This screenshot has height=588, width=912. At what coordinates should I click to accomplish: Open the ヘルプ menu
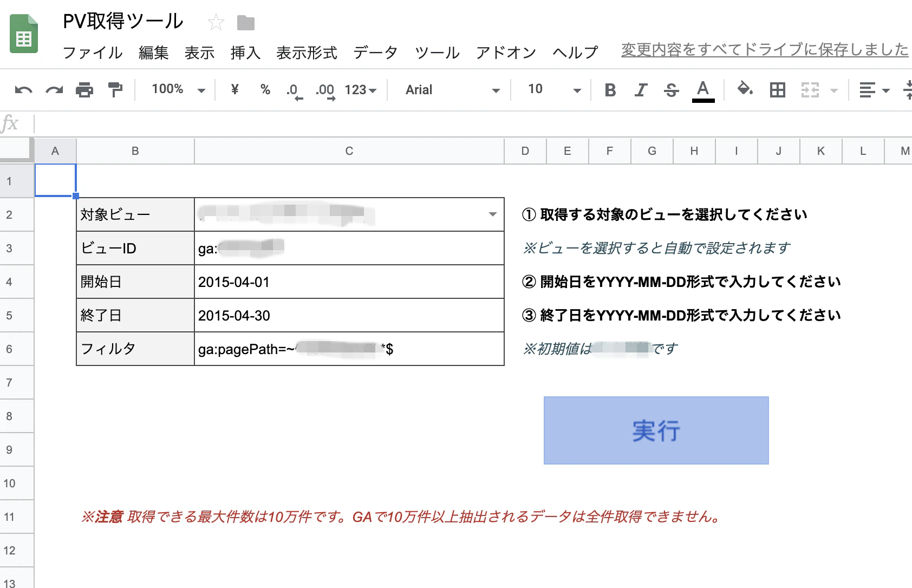575,53
